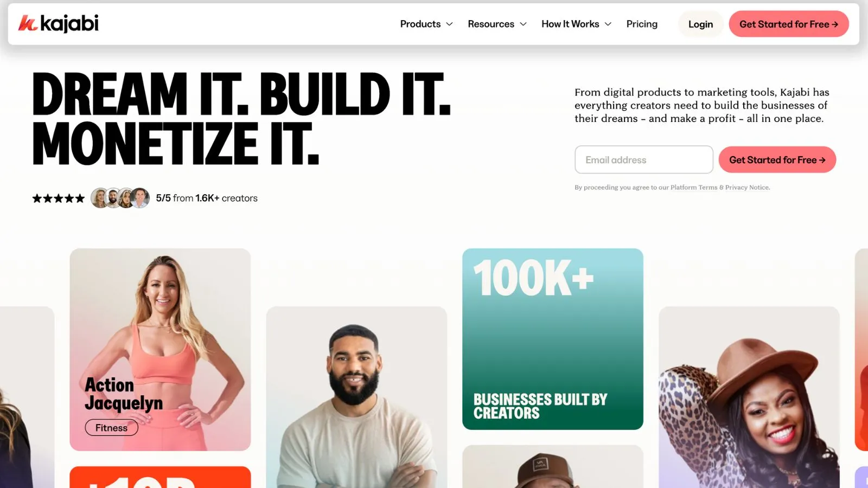The height and width of the screenshot is (488, 868).
Task: Open the Action Jacquelyn creator card
Action: tap(160, 349)
